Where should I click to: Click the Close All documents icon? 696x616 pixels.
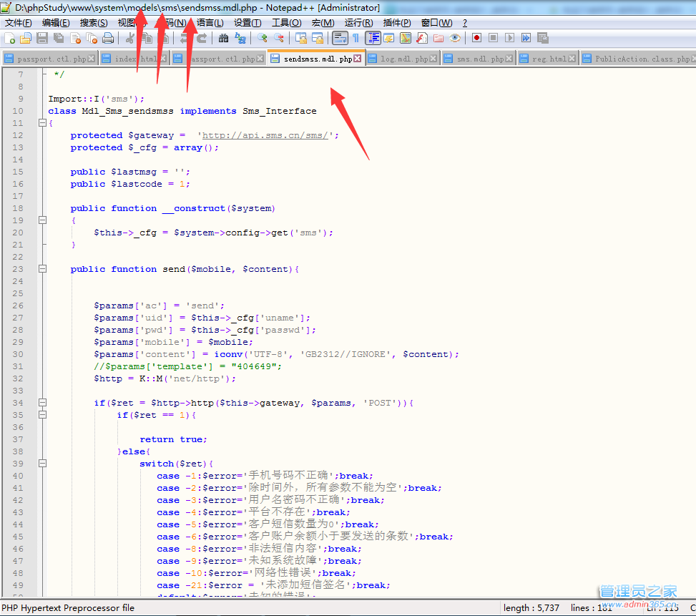click(92, 38)
